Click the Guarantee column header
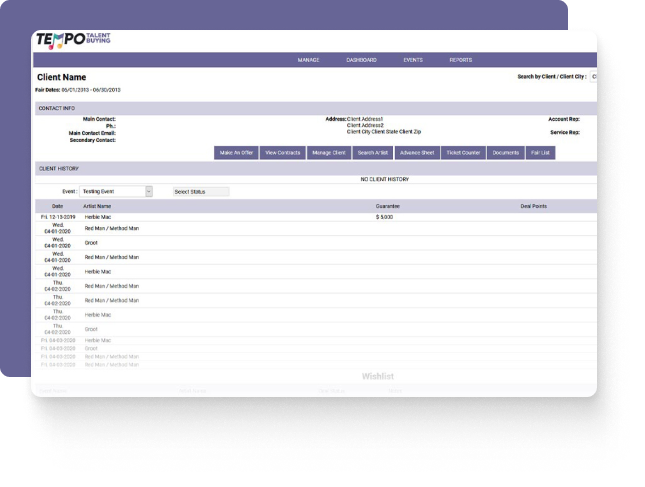The image size is (645, 487). click(387, 206)
